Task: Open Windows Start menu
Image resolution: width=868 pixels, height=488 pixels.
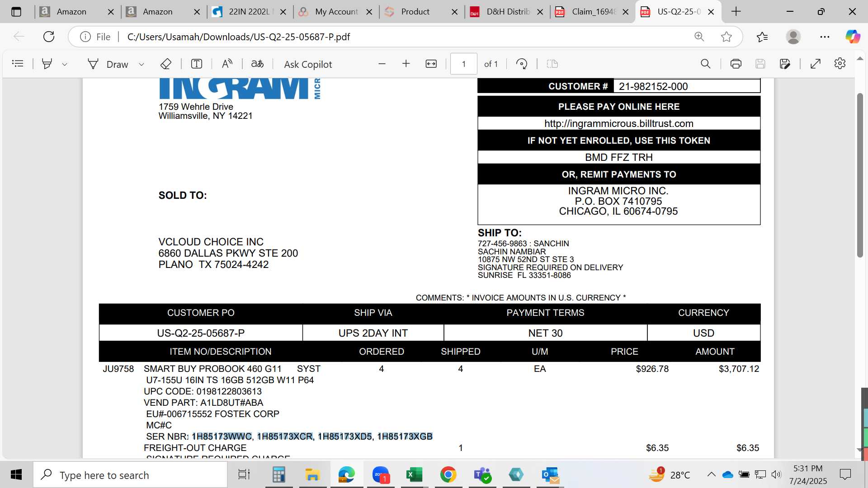Action: coord(16,474)
